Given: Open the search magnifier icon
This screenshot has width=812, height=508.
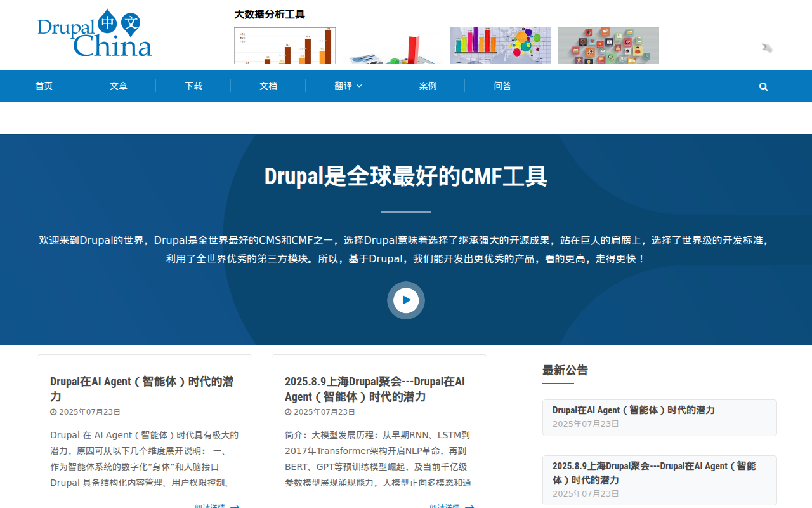Looking at the screenshot, I should click(763, 86).
